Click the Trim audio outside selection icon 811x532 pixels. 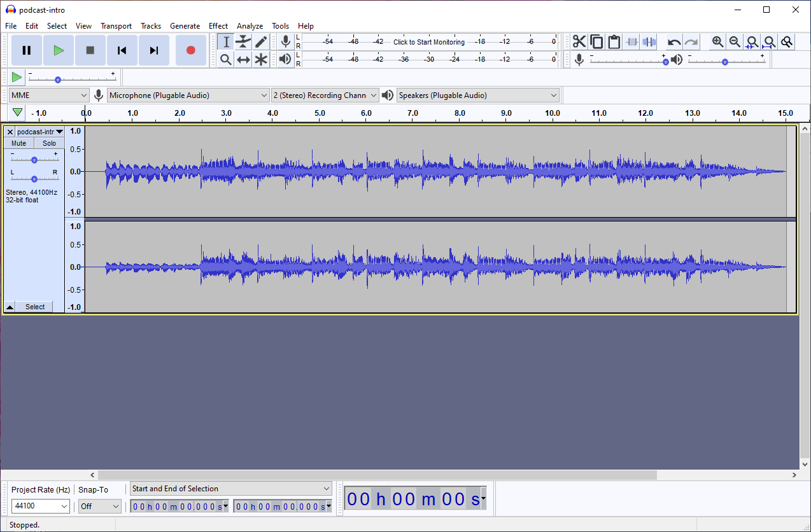(631, 42)
